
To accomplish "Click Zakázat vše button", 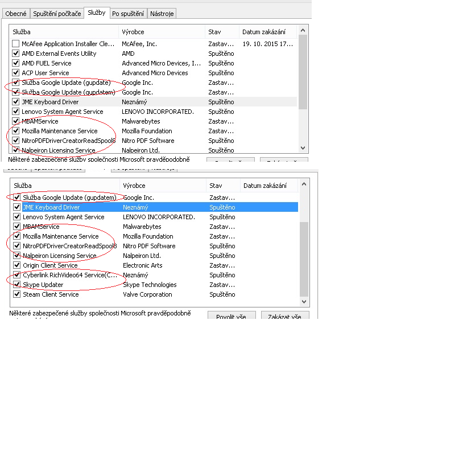I will [x=285, y=315].
